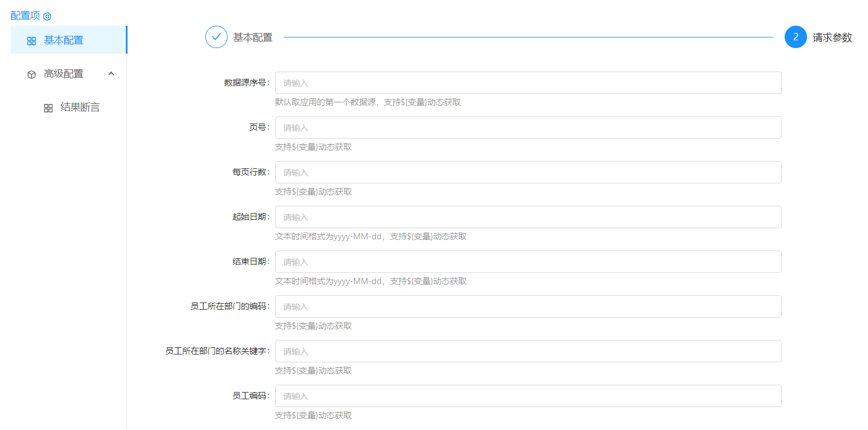Screen dimensions: 868x430
Task: Click the 起始日期 input field
Action: 528,217
